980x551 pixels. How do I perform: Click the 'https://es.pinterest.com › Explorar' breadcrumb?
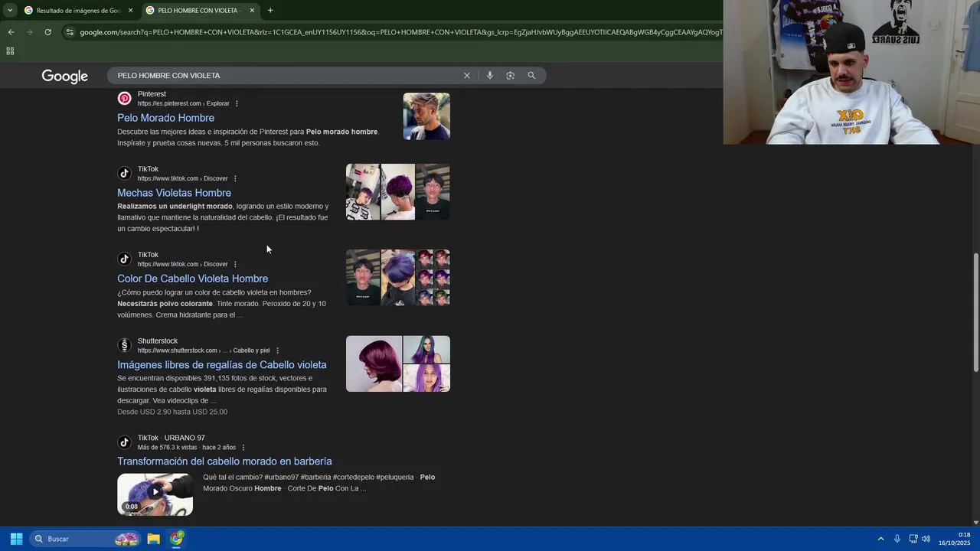pos(183,103)
